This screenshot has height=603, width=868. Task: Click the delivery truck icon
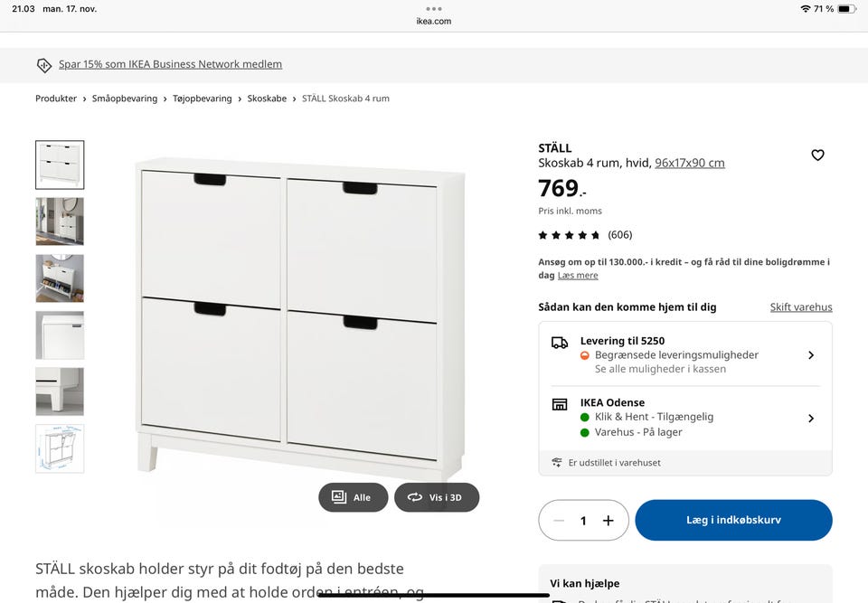click(560, 343)
